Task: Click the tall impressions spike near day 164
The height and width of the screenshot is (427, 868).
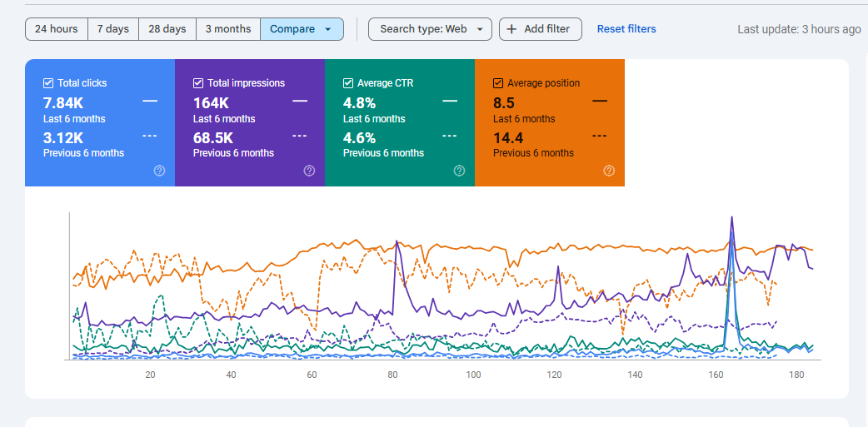Action: [x=732, y=217]
